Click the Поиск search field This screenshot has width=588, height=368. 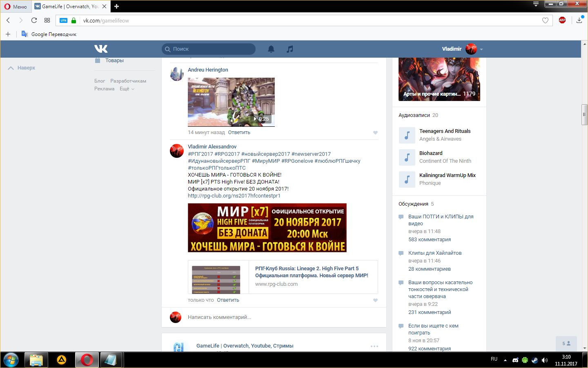pos(209,49)
